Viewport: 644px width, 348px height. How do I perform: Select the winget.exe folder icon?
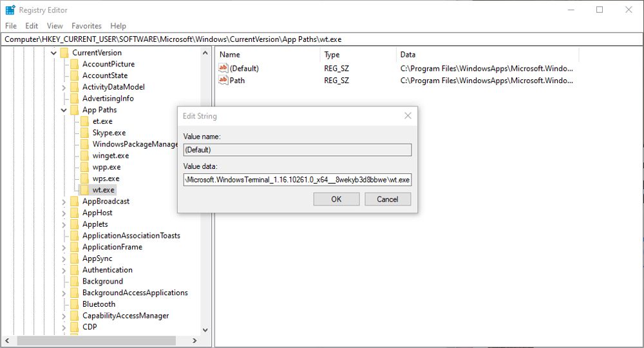84,156
